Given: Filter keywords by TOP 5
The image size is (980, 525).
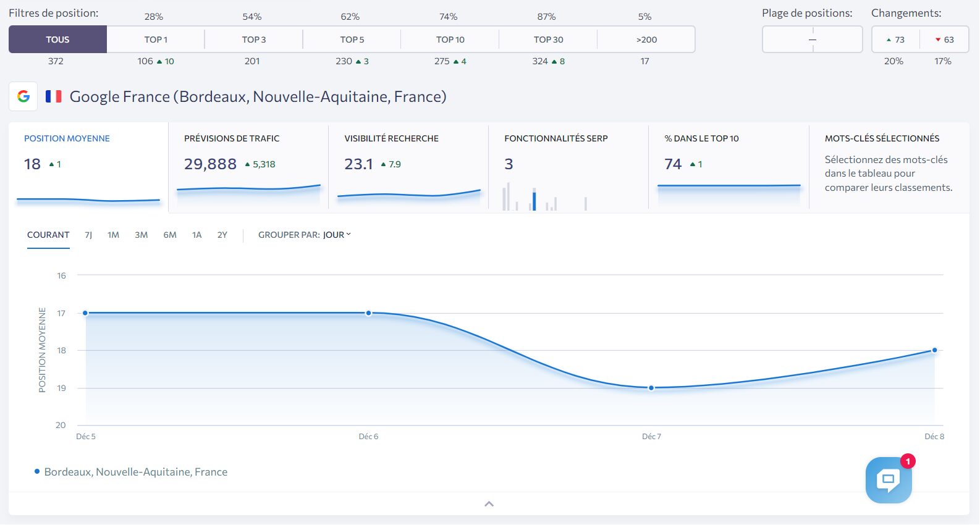Looking at the screenshot, I should coord(352,40).
